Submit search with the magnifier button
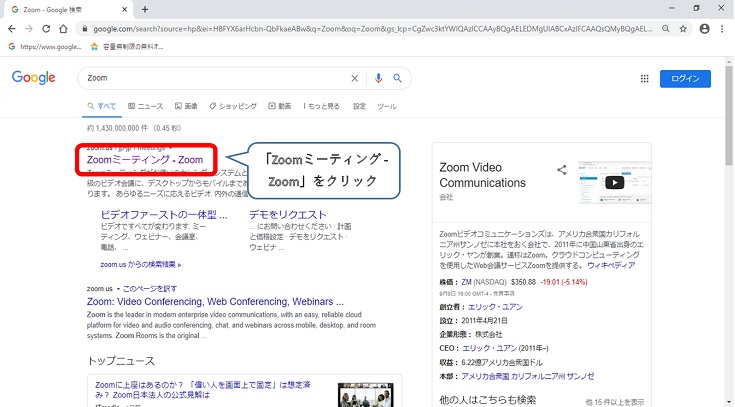Image resolution: width=735 pixels, height=407 pixels. click(x=398, y=78)
